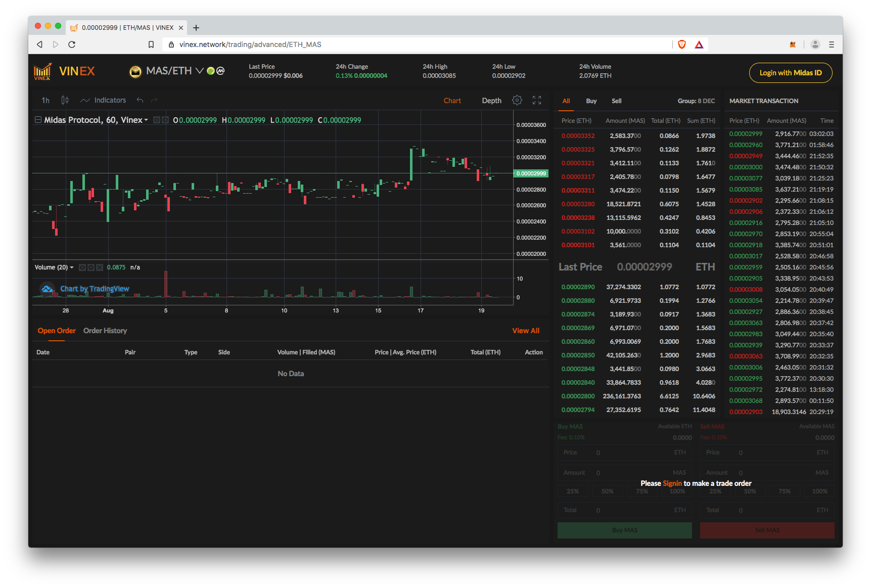Open Midas Protocol series format settings
The image size is (871, 588).
[165, 120]
